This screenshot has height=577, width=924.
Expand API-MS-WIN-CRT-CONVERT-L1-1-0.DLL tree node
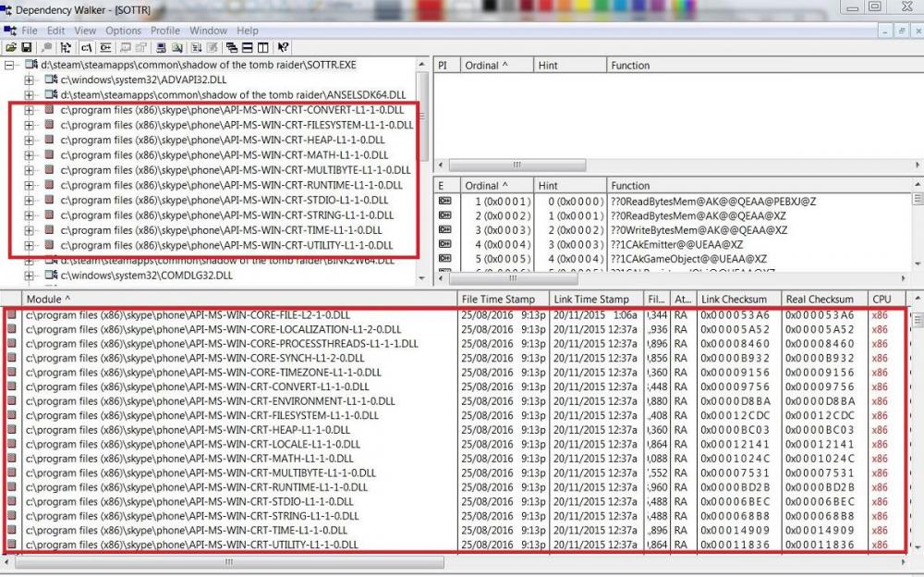29,110
